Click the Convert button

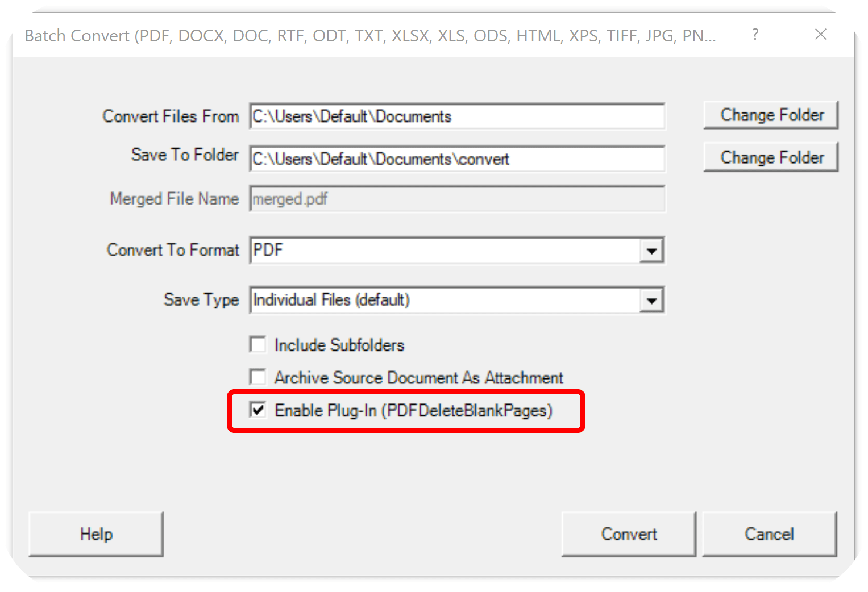pyautogui.click(x=628, y=533)
